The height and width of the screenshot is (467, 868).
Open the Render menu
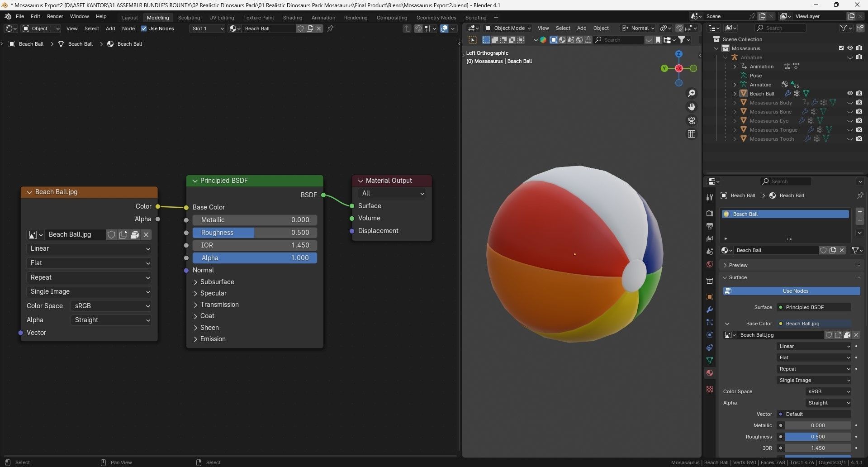click(55, 16)
